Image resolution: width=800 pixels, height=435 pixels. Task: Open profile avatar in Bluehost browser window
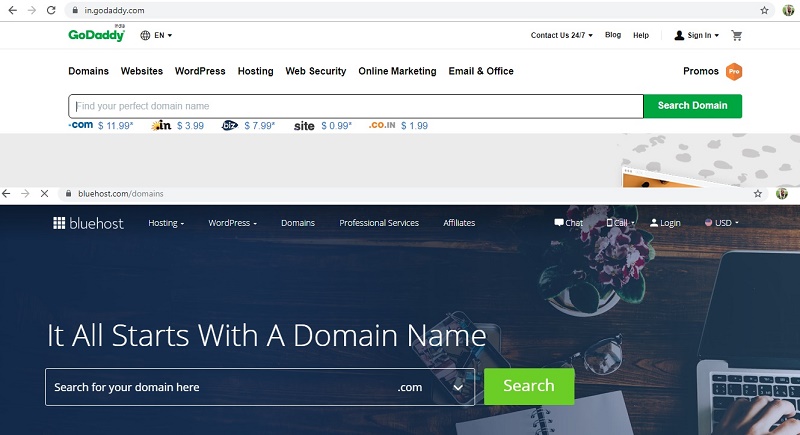(x=782, y=194)
